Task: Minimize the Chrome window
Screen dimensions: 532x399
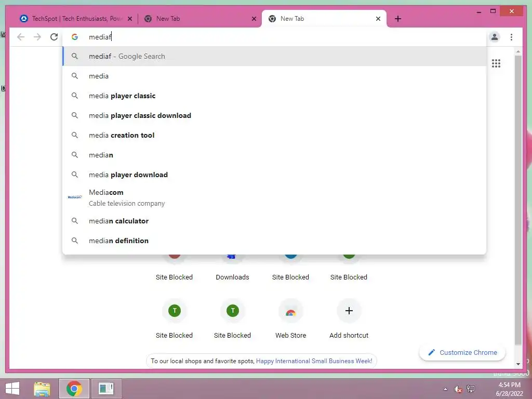Action: [478, 11]
